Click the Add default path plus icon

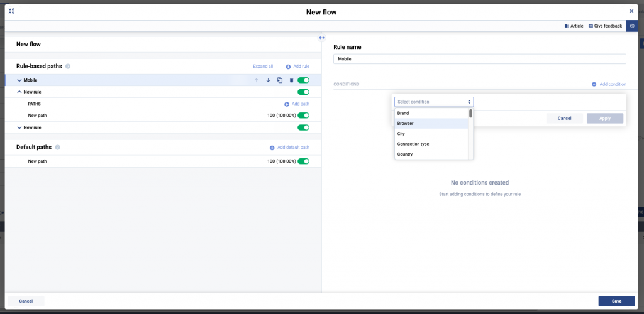[x=272, y=148]
